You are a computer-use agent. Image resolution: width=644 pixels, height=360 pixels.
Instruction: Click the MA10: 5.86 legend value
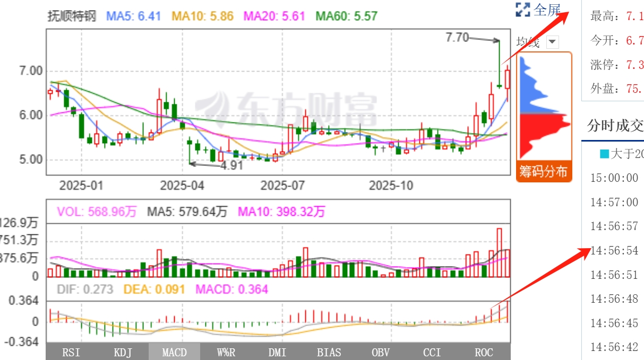tap(202, 16)
